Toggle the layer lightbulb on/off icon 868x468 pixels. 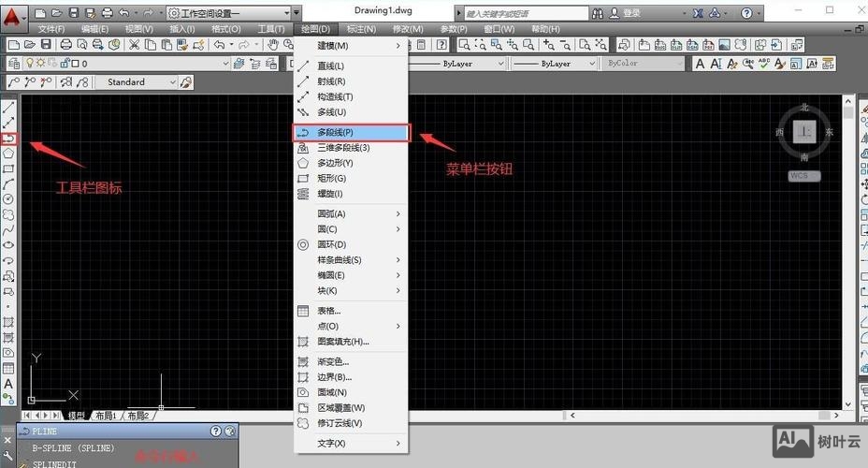(x=29, y=64)
